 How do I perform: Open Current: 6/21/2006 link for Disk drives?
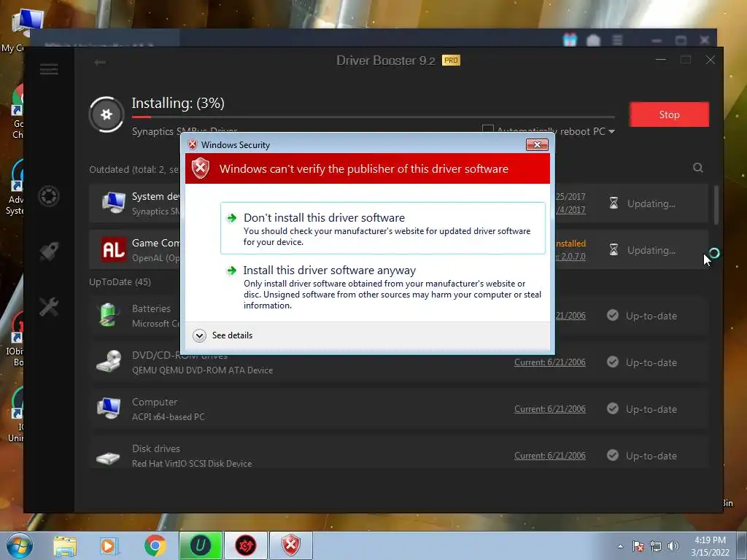(x=550, y=456)
